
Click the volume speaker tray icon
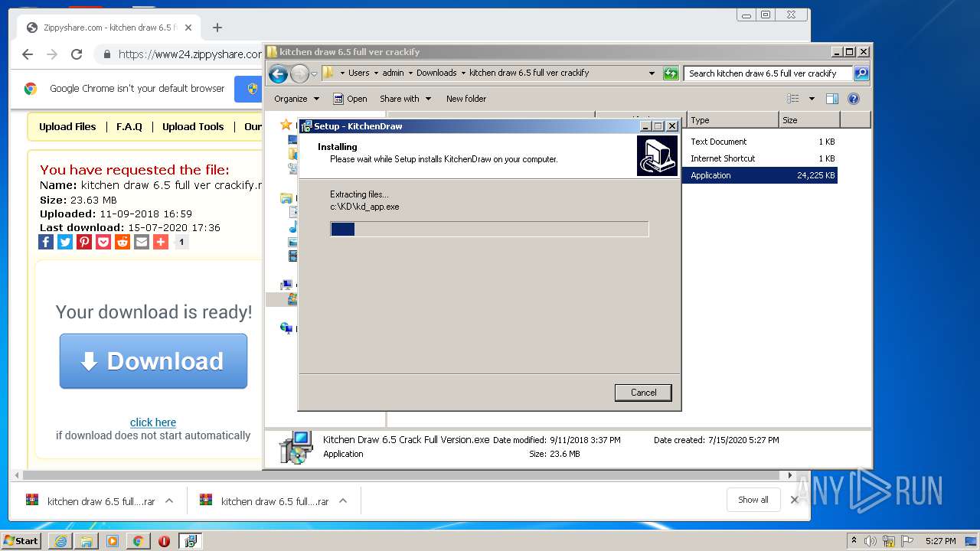click(871, 541)
